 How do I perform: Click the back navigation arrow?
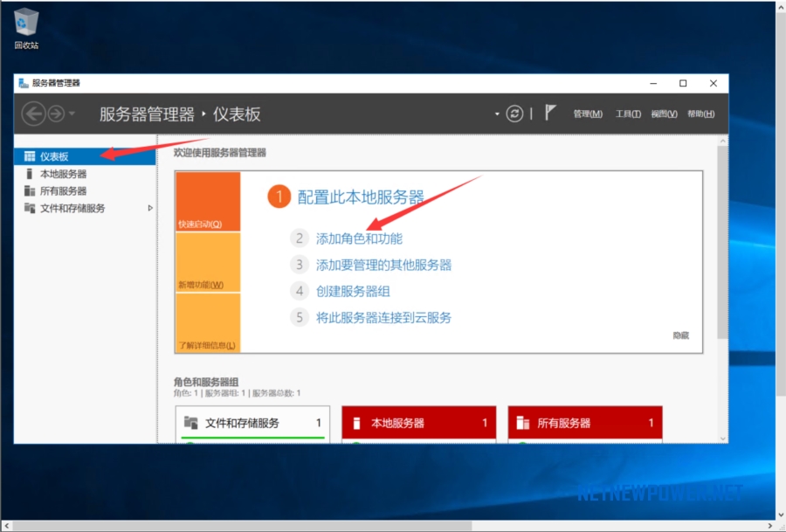33,114
